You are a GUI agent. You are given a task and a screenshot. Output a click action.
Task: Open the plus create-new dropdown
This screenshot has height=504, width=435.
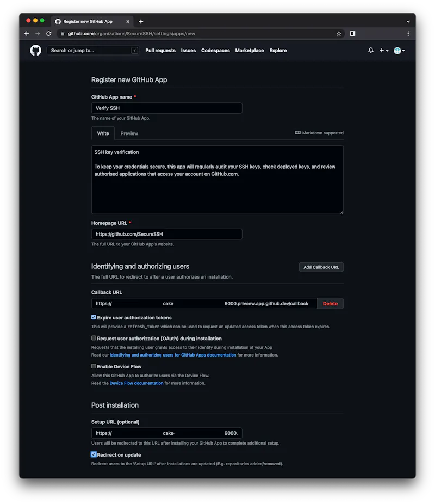pyautogui.click(x=384, y=51)
